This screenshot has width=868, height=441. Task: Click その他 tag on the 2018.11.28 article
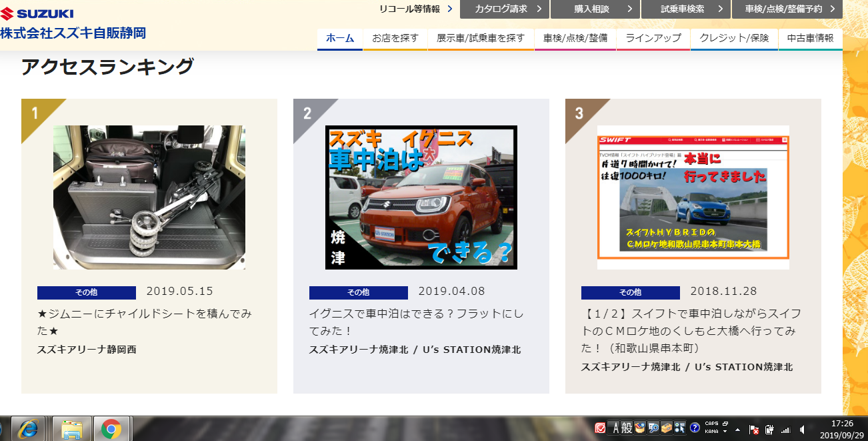(631, 292)
